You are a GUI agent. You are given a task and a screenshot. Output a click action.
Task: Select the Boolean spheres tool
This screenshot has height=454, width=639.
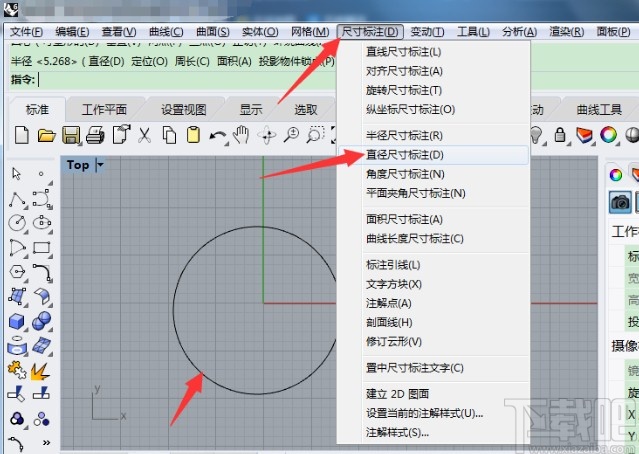pyautogui.click(x=42, y=321)
